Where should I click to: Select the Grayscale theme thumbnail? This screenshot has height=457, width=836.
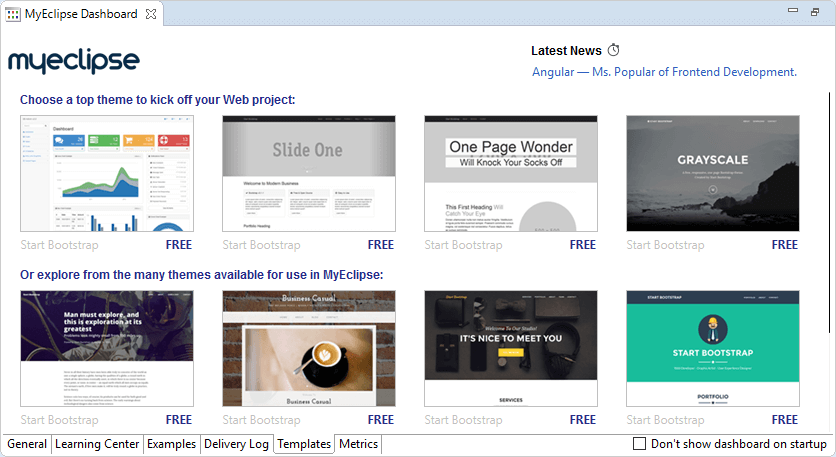[712, 173]
